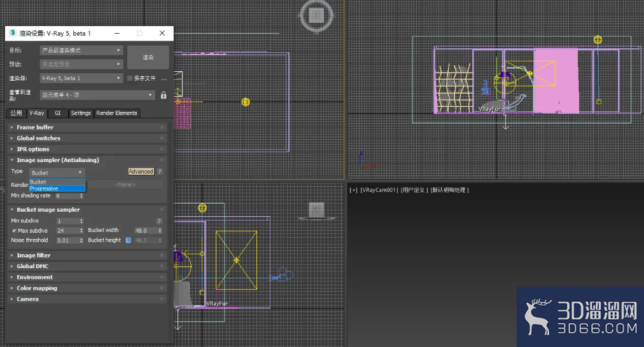
Task: Click the Bucket width spinner arrows
Action: pos(160,231)
